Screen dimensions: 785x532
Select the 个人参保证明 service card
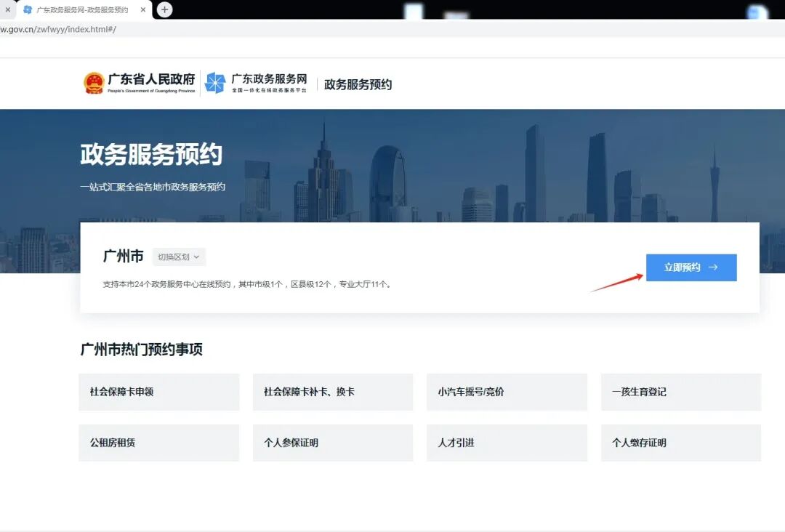point(333,443)
